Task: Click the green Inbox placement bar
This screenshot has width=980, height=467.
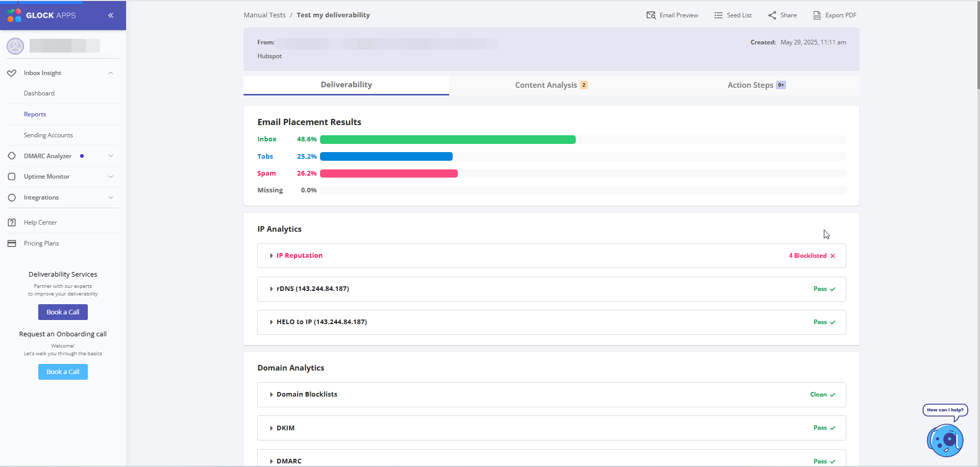Action: pyautogui.click(x=448, y=139)
